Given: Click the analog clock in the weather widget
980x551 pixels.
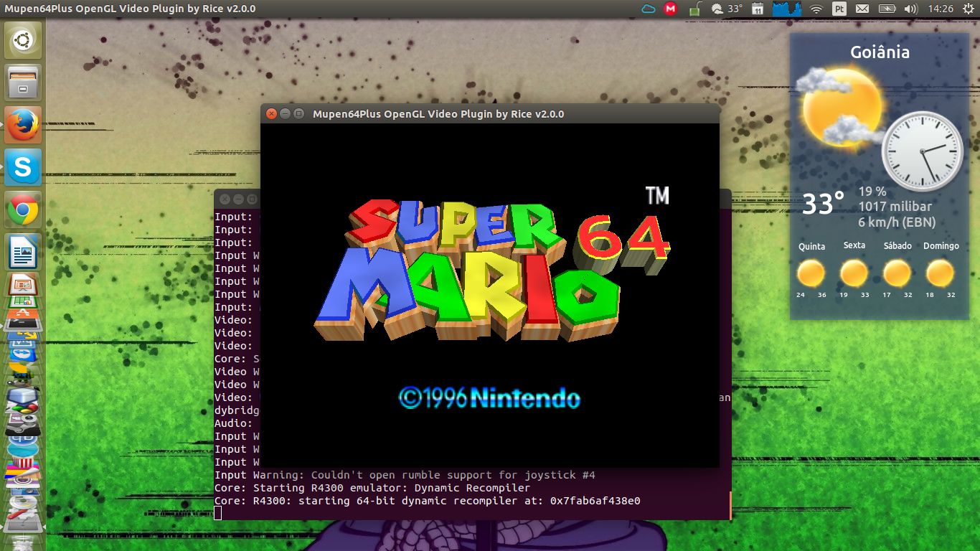Looking at the screenshot, I should point(922,151).
